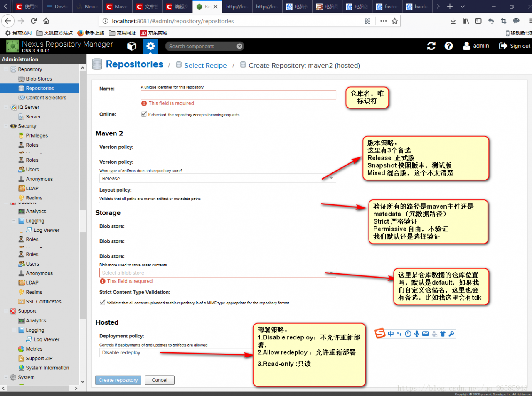Open the Version policy Release dropdown
Image resolution: width=532 pixels, height=396 pixels.
(217, 178)
